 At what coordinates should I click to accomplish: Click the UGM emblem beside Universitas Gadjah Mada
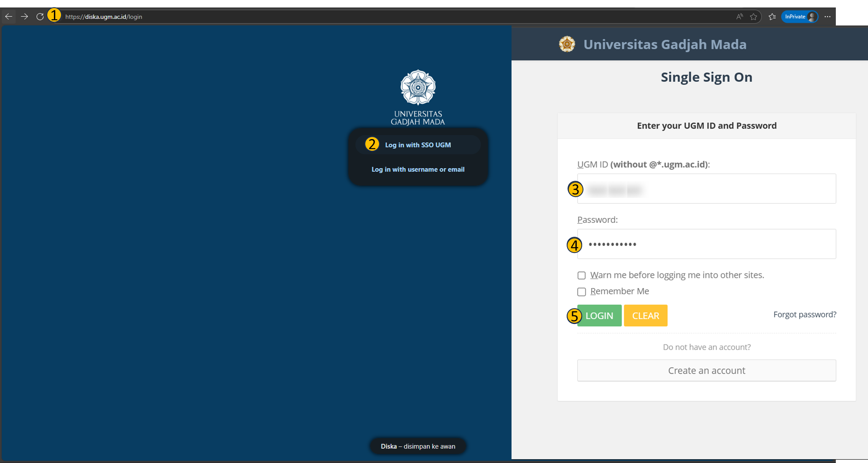pyautogui.click(x=567, y=44)
